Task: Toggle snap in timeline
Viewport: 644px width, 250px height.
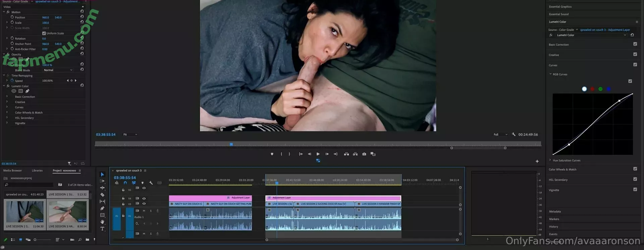Action: 125,183
